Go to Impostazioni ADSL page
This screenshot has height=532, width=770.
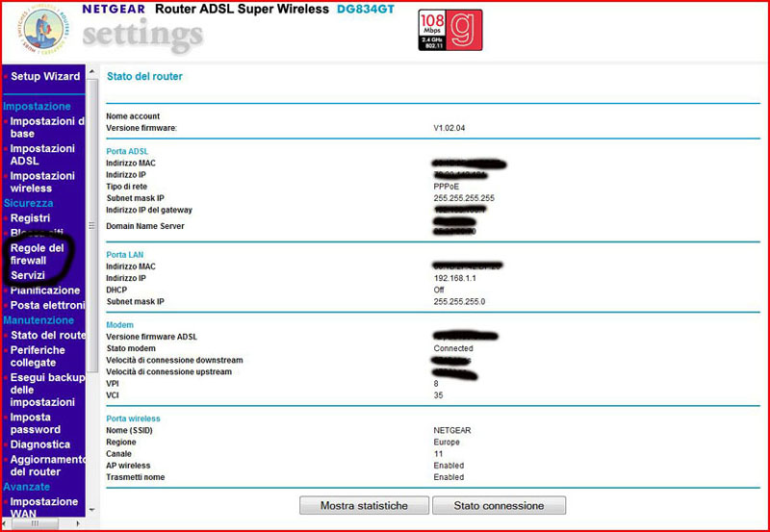pos(42,155)
